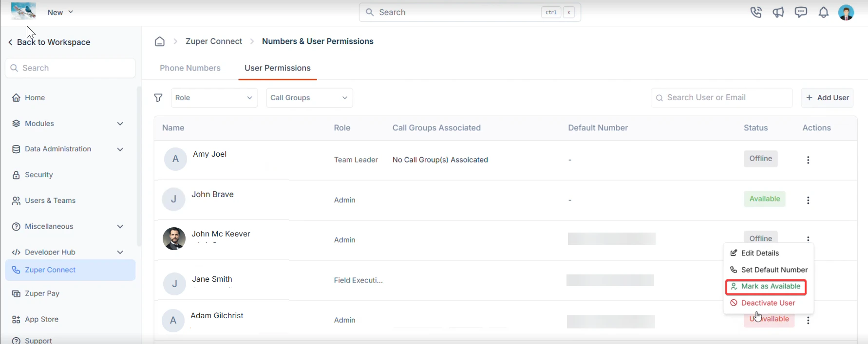Go to home via breadcrumb house icon
Image resolution: width=868 pixels, height=344 pixels.
[160, 41]
